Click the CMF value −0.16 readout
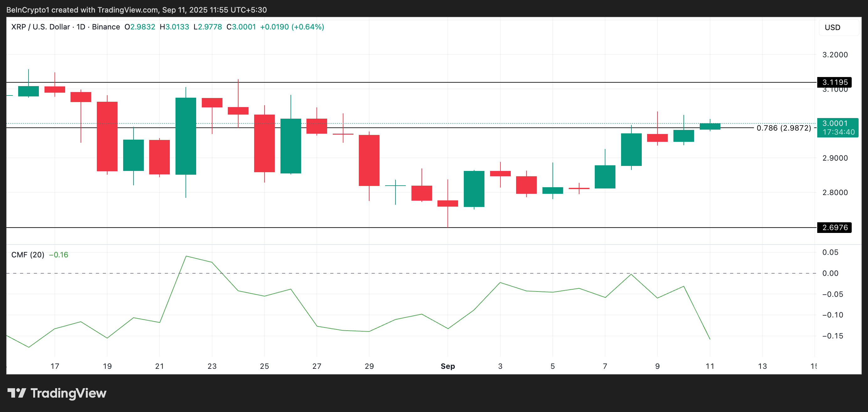This screenshot has height=412, width=868. pyautogui.click(x=59, y=255)
